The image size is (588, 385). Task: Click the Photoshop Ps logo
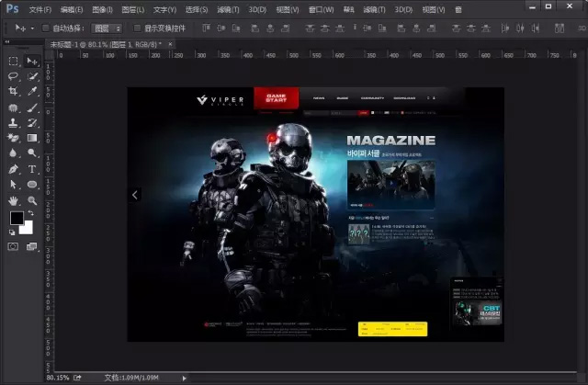(x=12, y=8)
